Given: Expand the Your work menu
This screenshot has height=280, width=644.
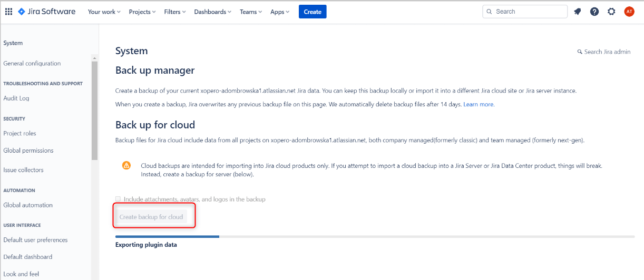Looking at the screenshot, I should coord(104,12).
